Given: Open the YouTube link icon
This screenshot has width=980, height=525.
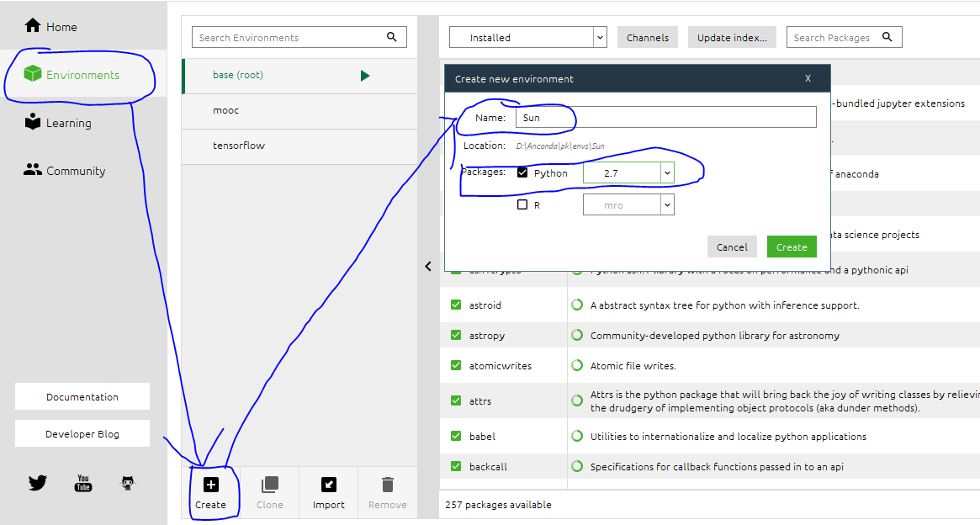Looking at the screenshot, I should (83, 482).
